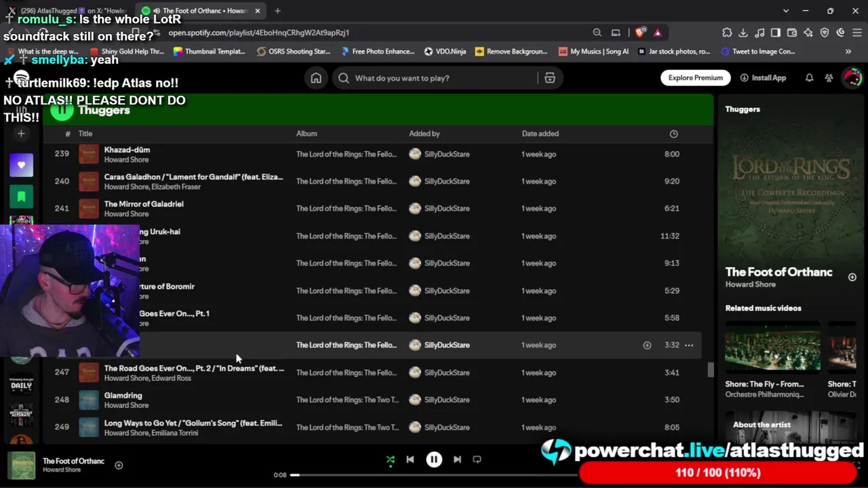The height and width of the screenshot is (488, 868).
Task: Open the Shore: The Fly music video thumbnail
Action: pos(773,347)
